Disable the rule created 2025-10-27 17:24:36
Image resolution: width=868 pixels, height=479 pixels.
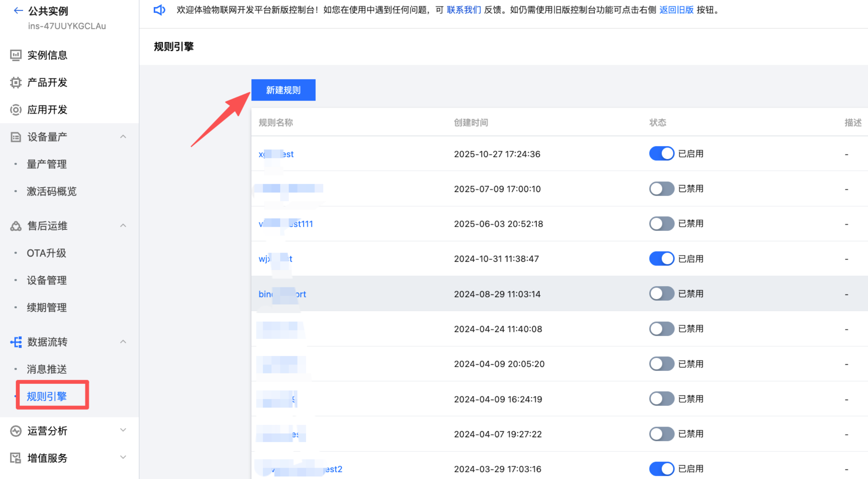(x=661, y=154)
